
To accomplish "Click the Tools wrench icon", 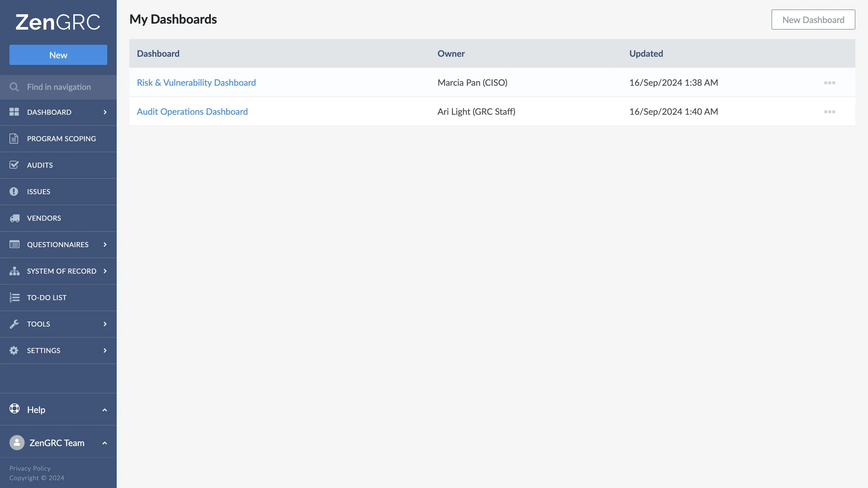I will 14,324.
